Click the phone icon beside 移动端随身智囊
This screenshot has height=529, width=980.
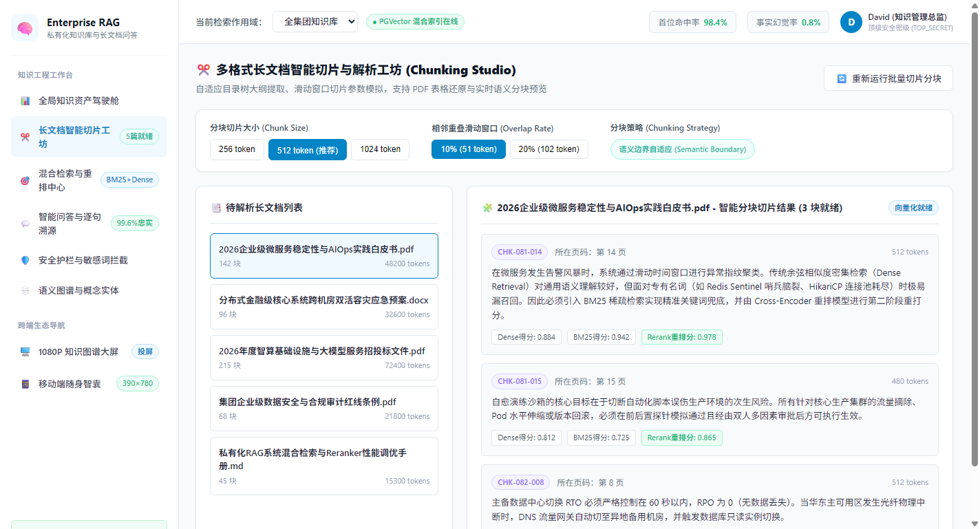[25, 384]
